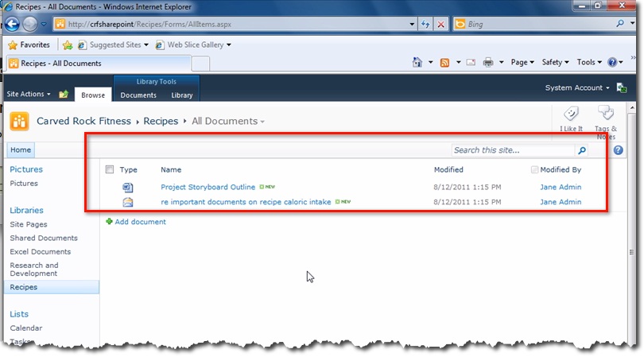The image size is (644, 357).
Task: Click the icon right of System Account
Action: click(622, 87)
